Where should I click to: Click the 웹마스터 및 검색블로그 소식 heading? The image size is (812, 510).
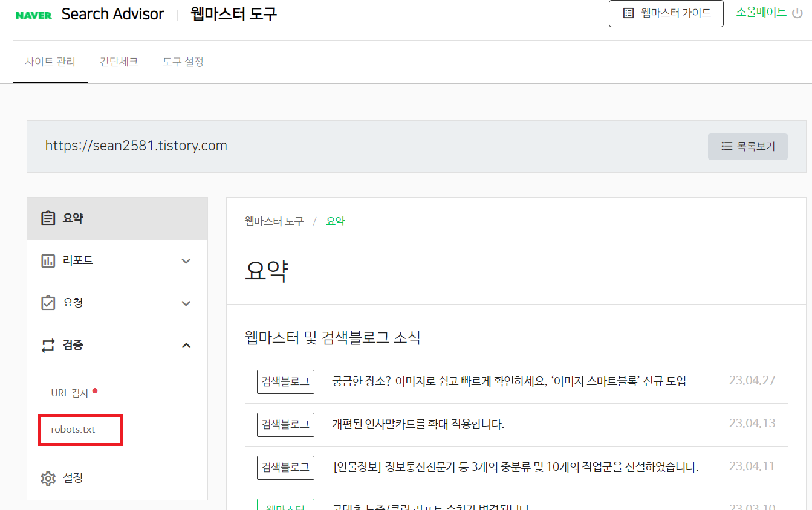[333, 338]
